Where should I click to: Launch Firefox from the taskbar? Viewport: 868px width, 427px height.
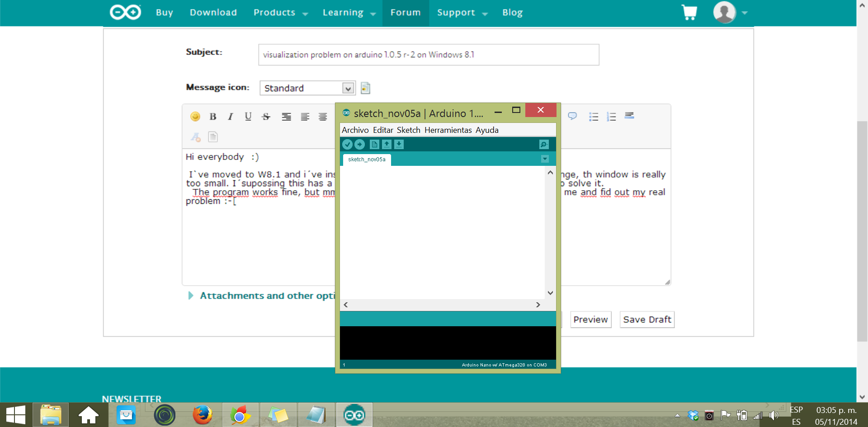pyautogui.click(x=202, y=415)
